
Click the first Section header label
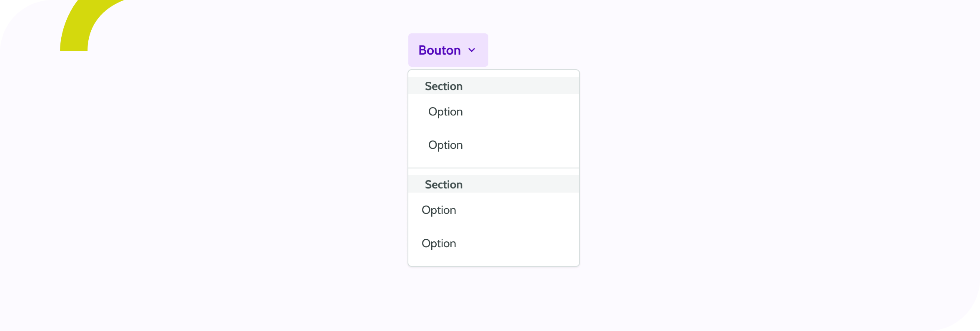[x=444, y=86]
